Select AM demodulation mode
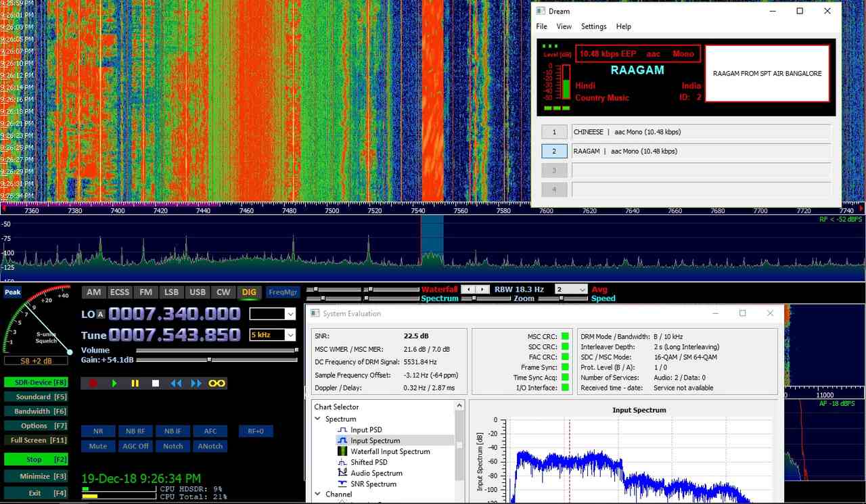The height and width of the screenshot is (504, 866). [x=93, y=292]
